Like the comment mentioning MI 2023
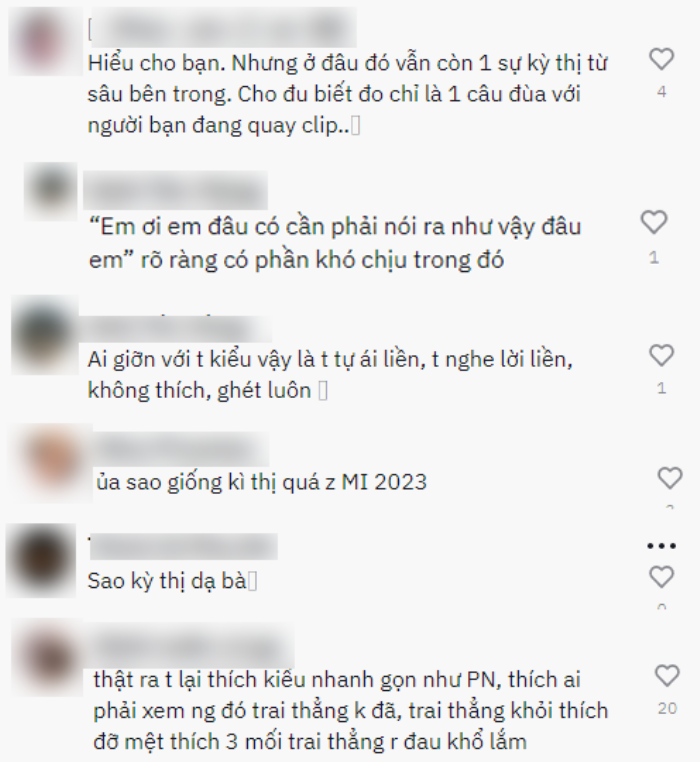This screenshot has width=700, height=762. pos(670,478)
